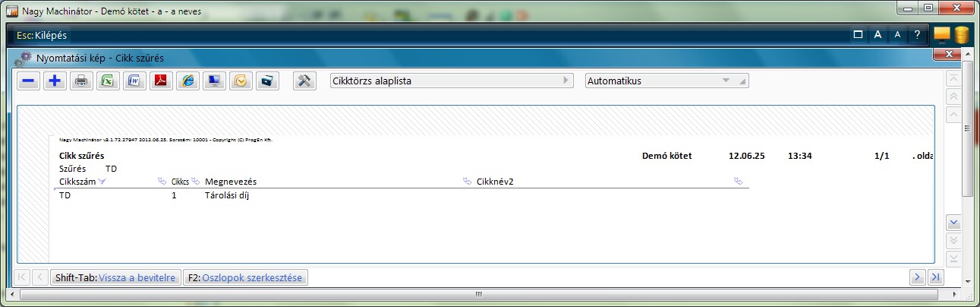Click the orange clock scheduler icon

pyautogui.click(x=241, y=81)
